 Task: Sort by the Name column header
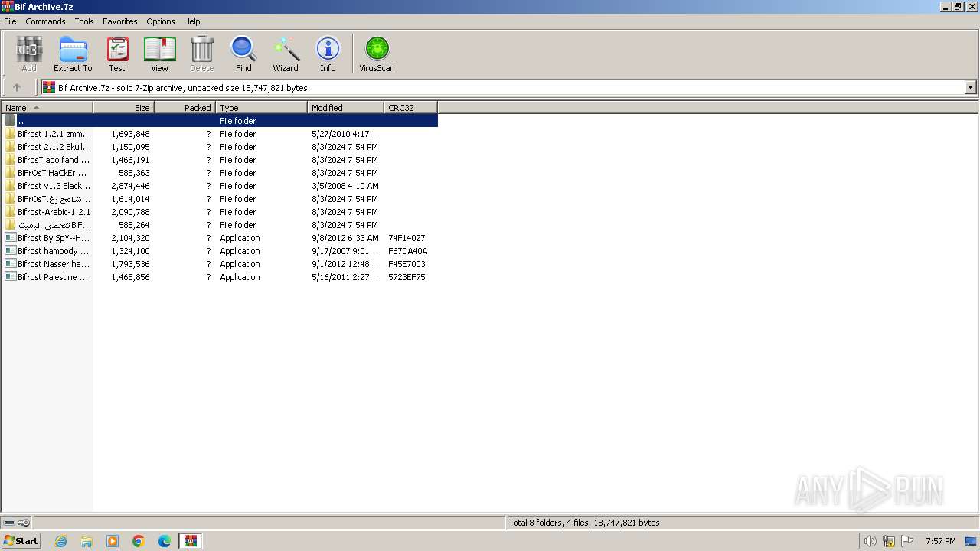[x=47, y=108]
